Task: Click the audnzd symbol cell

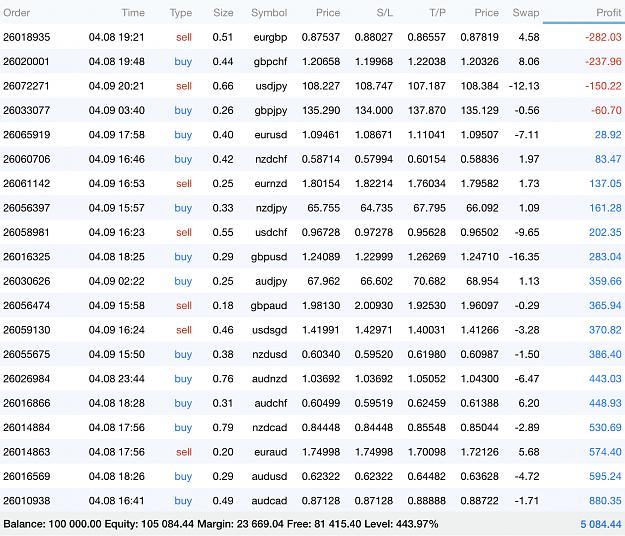Action: coord(269,379)
